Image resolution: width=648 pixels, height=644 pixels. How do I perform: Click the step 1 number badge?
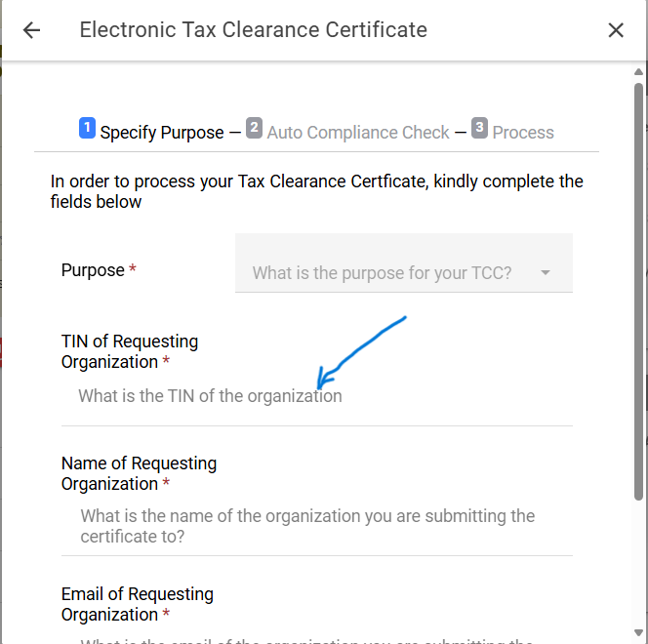88,128
